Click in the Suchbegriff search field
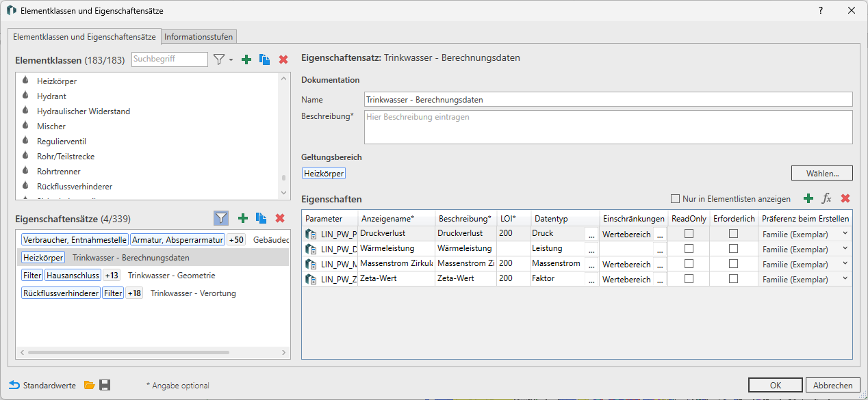Image resolution: width=868 pixels, height=400 pixels. pos(169,59)
